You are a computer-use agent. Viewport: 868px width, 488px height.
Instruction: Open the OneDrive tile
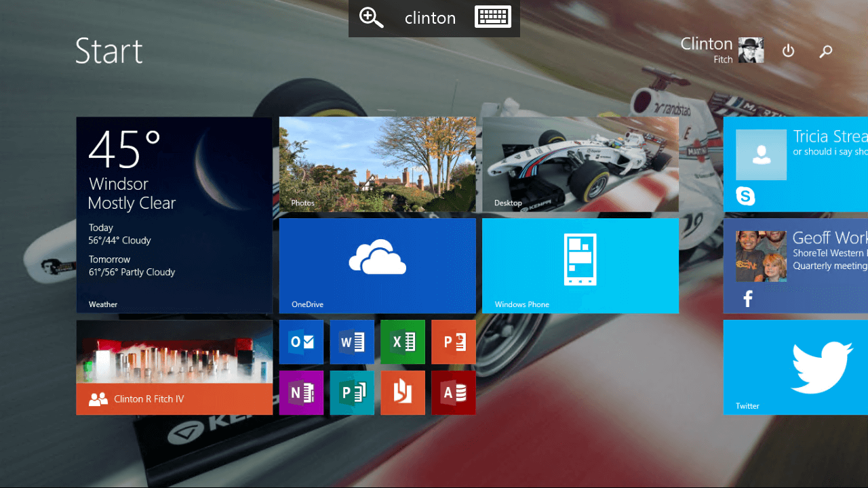pyautogui.click(x=378, y=266)
